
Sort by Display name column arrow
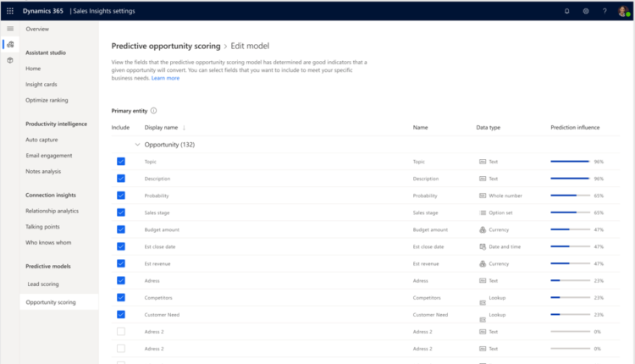coord(185,128)
